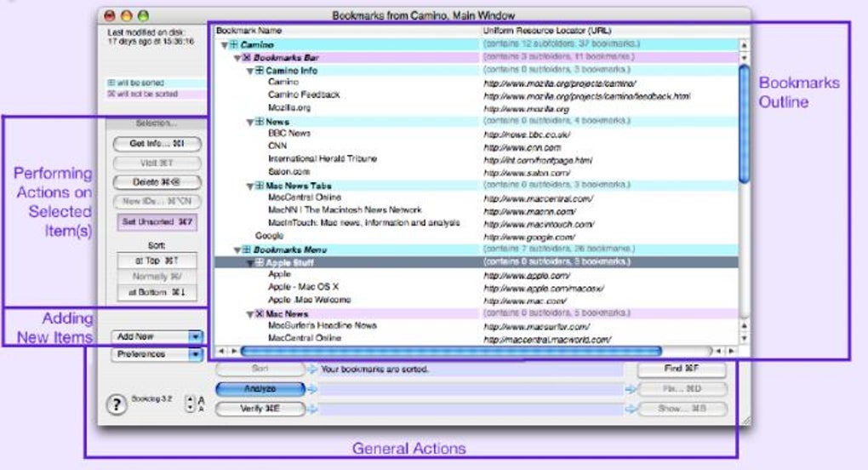
Task: Click the New IDs button
Action: click(x=157, y=202)
